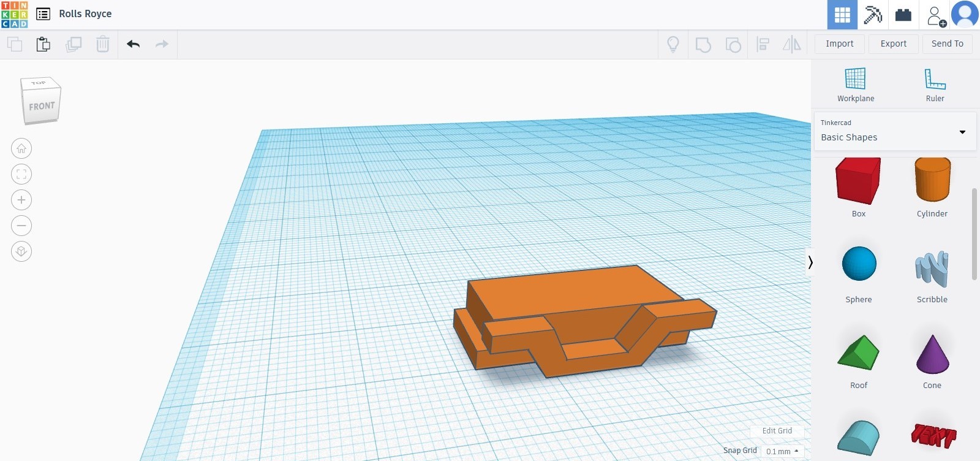
Task: Open the Basic Shapes category dropdown
Action: pos(895,131)
